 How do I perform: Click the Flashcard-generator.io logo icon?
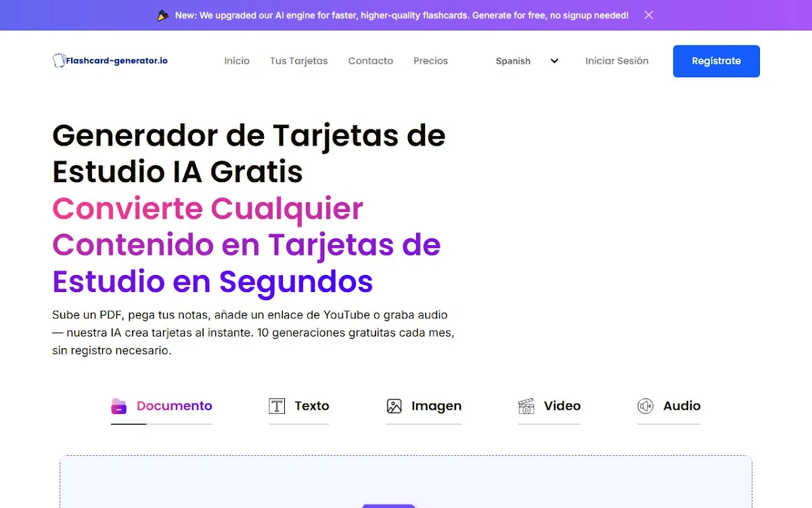coord(59,61)
